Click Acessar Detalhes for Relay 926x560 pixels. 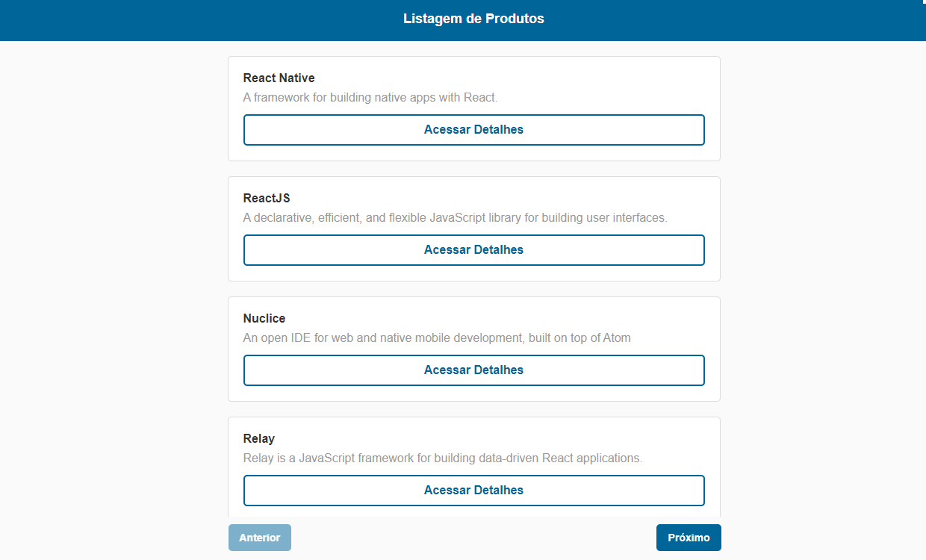coord(473,490)
